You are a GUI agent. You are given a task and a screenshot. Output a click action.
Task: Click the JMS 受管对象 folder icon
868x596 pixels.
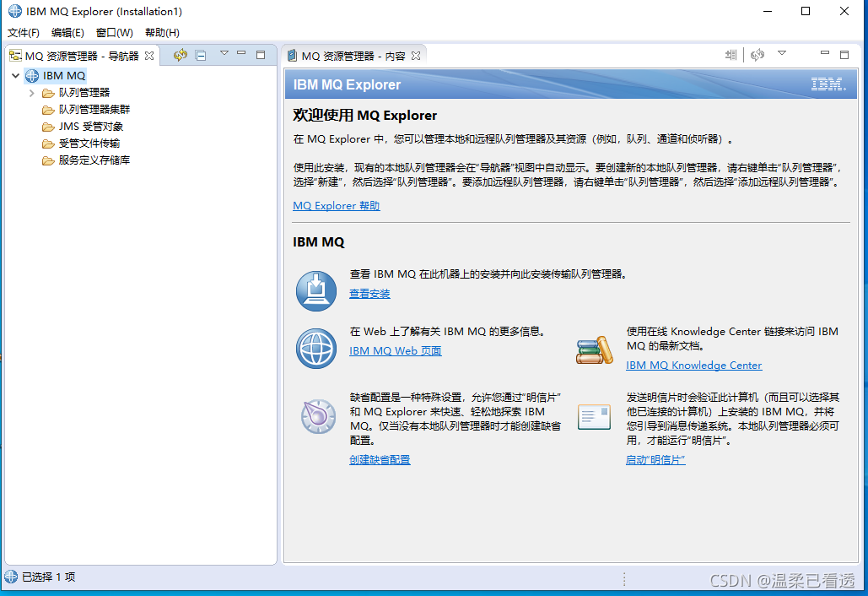coord(48,127)
